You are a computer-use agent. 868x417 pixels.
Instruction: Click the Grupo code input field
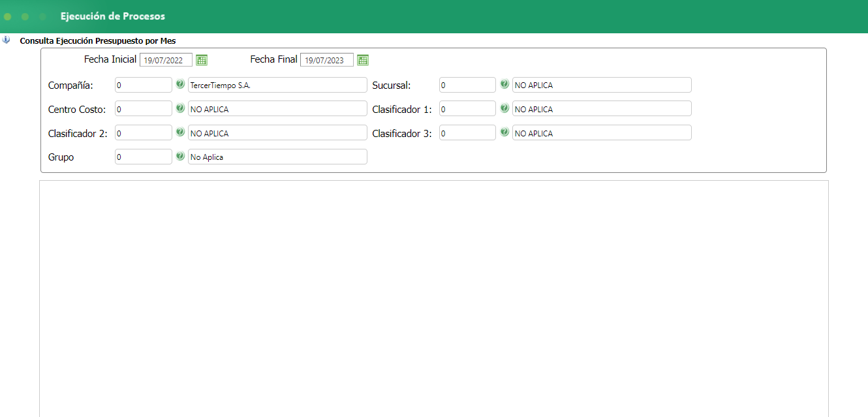tap(144, 157)
